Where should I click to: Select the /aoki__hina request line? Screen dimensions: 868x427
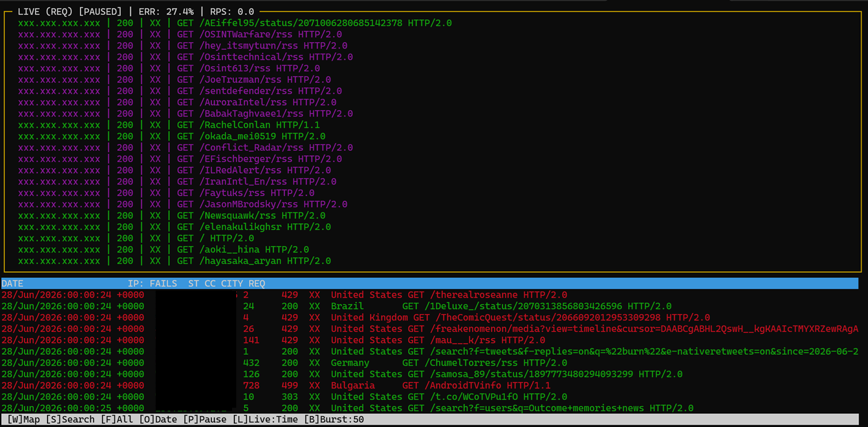click(x=164, y=250)
